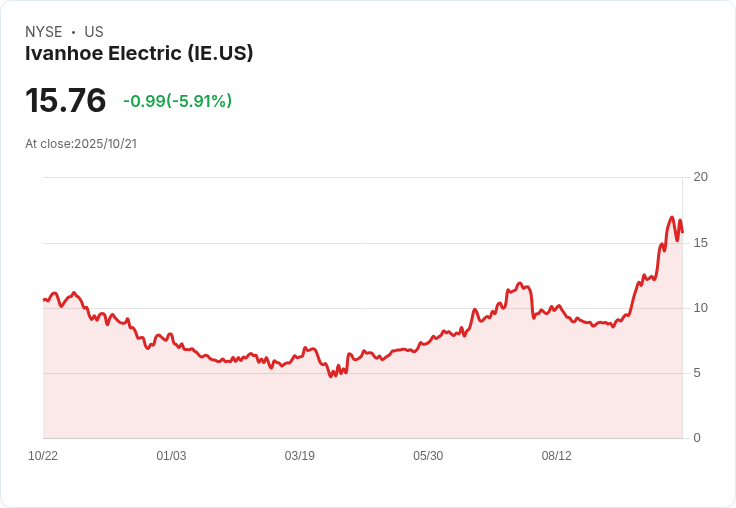Click the At close:2025/10/21 text
This screenshot has width=736, height=508.
81,144
